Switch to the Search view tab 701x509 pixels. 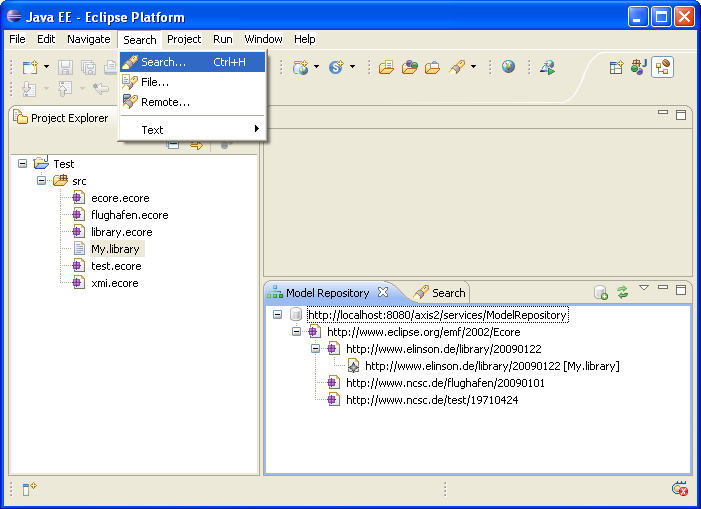[x=439, y=293]
